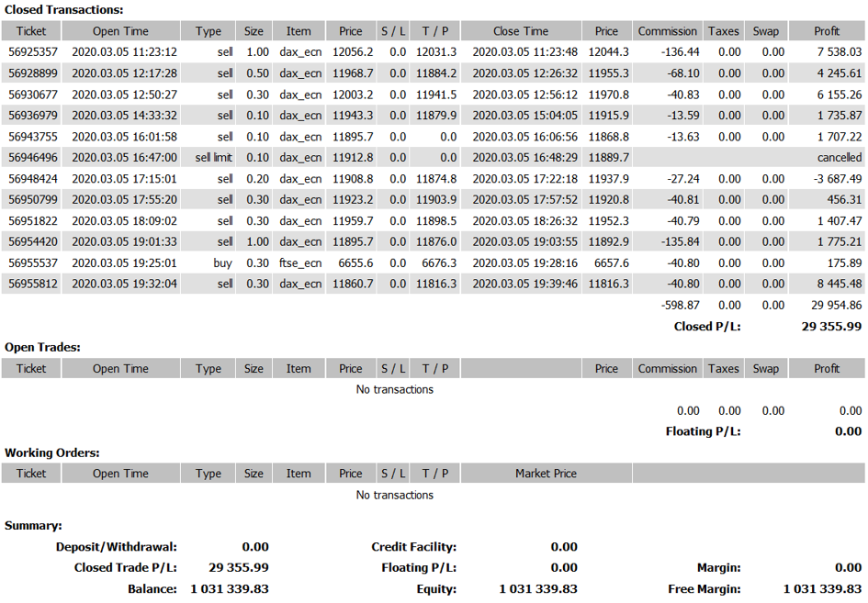Image resolution: width=868 pixels, height=603 pixels.
Task: Click the 'buy' type cell
Action: coord(222,262)
